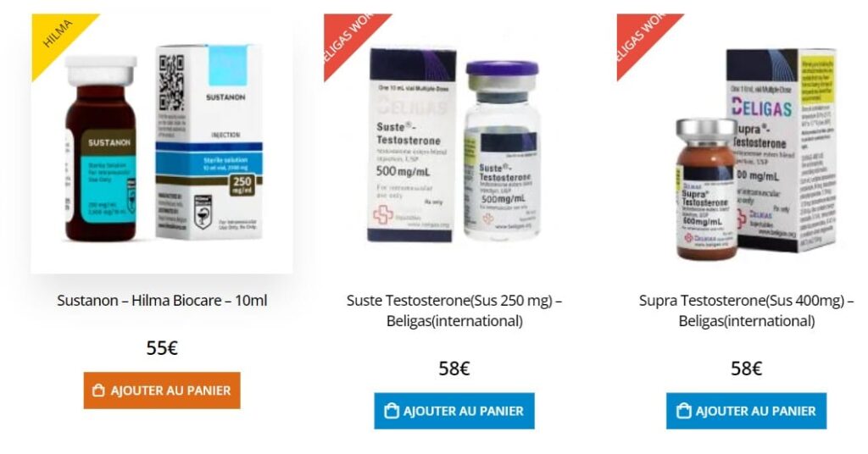868x454 pixels.
Task: Click the cart bag icon on the orange button
Action: (98, 390)
